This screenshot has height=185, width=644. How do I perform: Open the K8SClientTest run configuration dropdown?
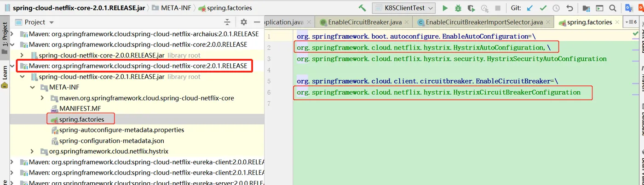pyautogui.click(x=404, y=8)
